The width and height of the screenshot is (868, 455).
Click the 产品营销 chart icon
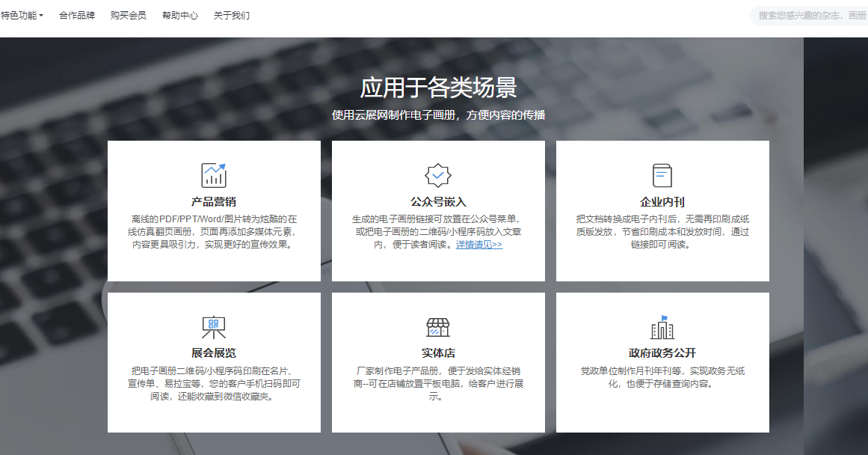tap(214, 175)
